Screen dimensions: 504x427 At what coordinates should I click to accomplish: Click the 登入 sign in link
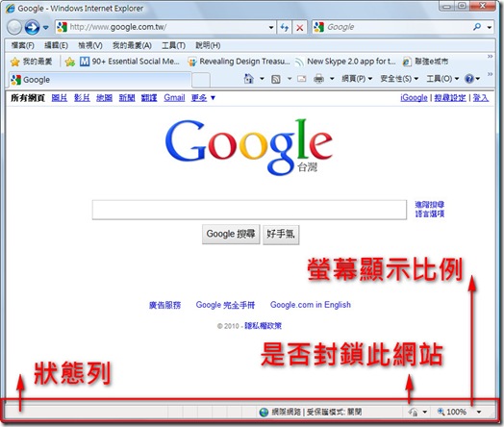point(481,98)
